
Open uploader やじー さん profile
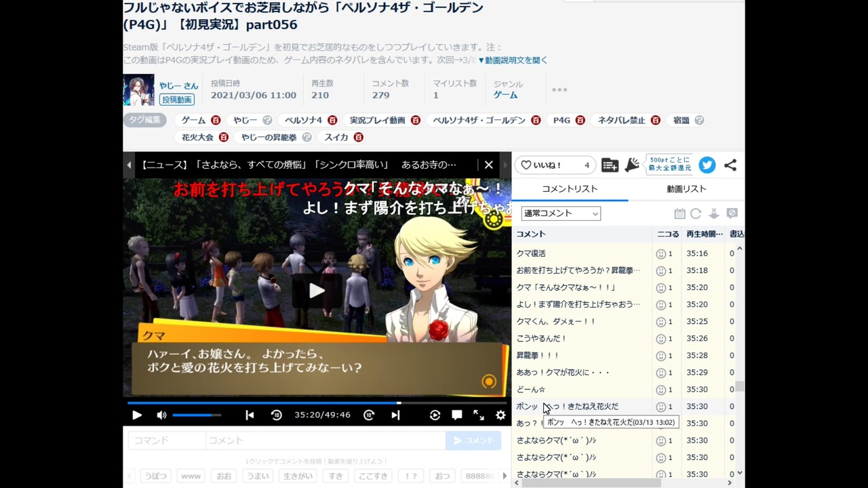pos(178,86)
